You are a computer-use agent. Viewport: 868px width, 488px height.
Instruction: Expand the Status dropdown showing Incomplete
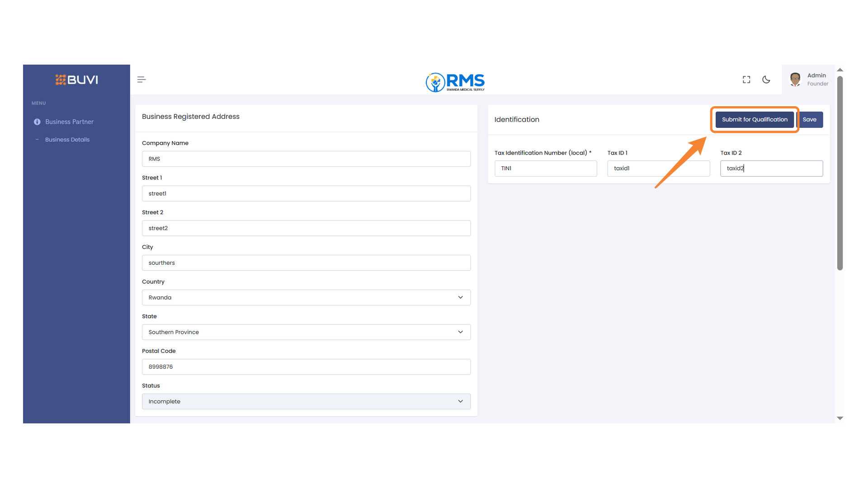pyautogui.click(x=306, y=401)
